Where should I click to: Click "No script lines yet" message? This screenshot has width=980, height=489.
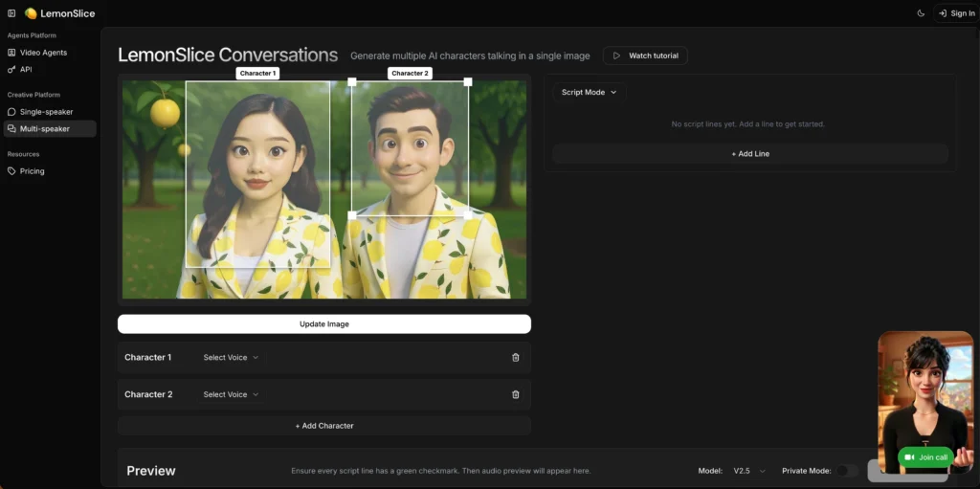748,124
